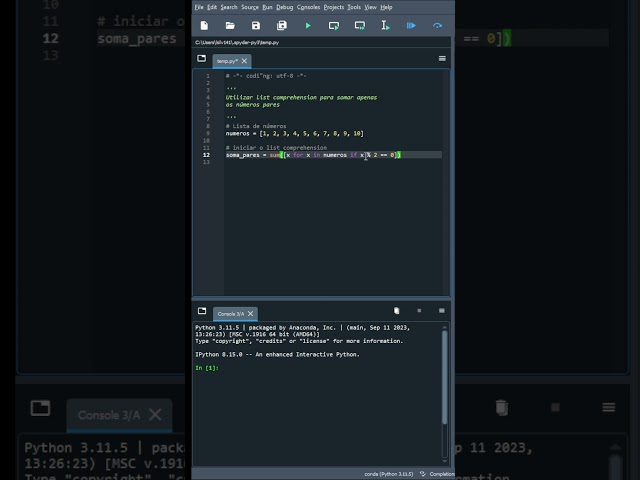Run the current cell
Viewport: 640px width, 480px height.
pos(334,26)
